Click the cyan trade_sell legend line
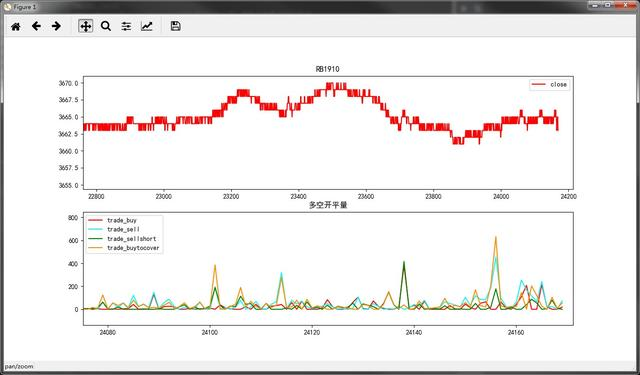Screen dimensions: 640x375 pyautogui.click(x=95, y=230)
